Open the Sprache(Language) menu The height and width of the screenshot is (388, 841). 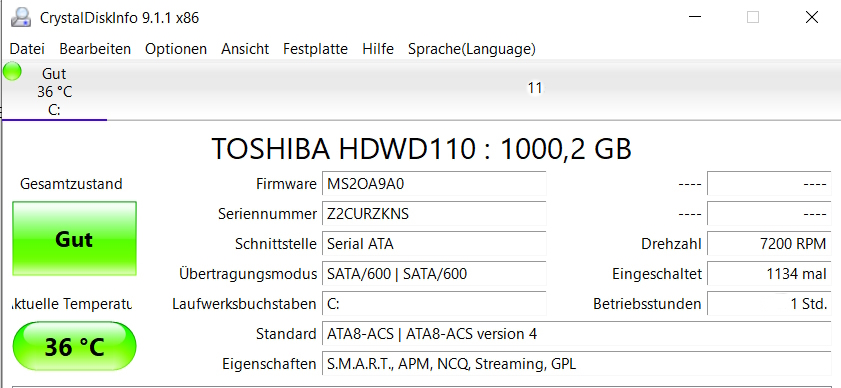tap(472, 49)
